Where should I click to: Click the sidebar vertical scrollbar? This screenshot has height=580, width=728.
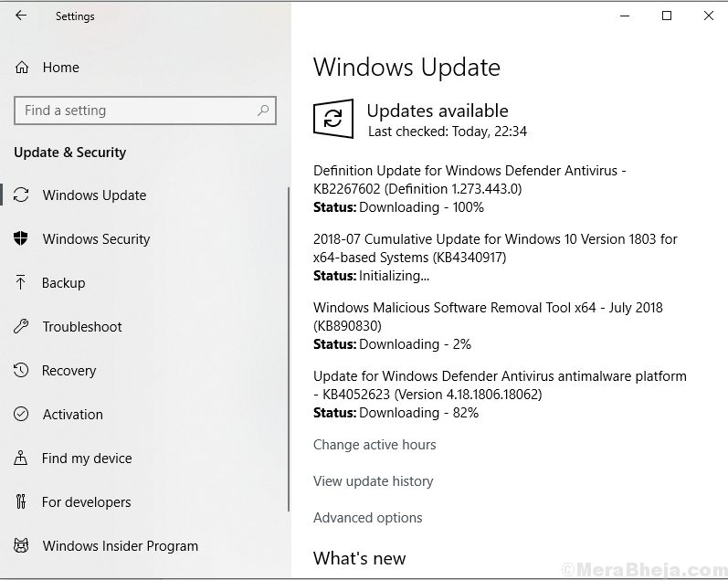(289, 348)
